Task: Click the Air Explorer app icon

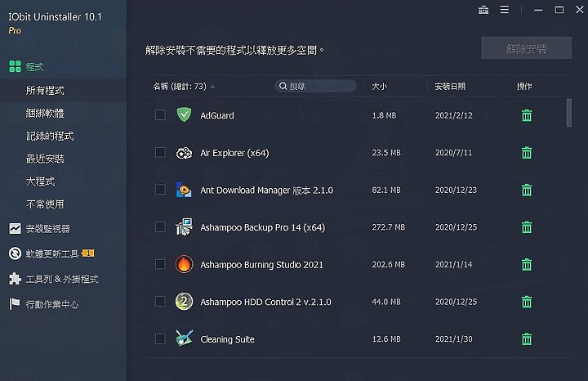Action: tap(184, 153)
